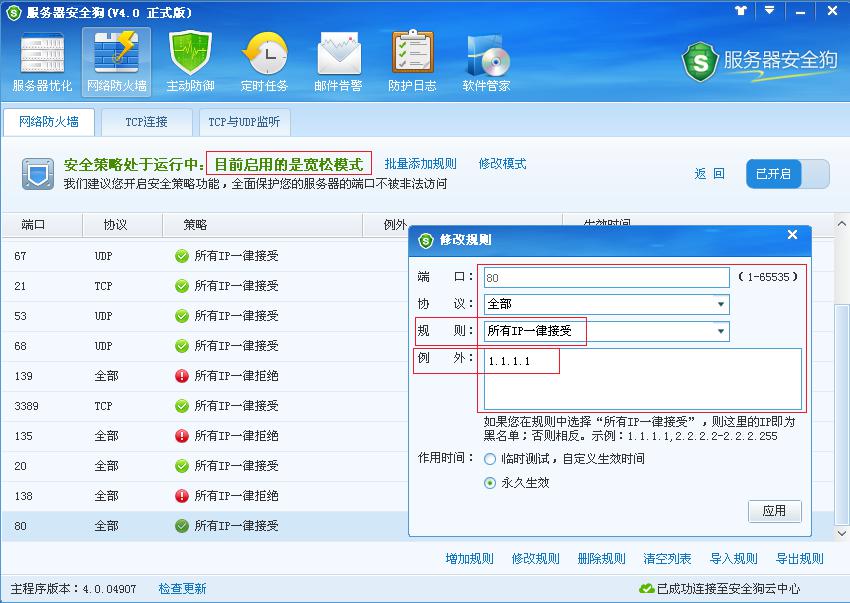Screen dimensions: 850x603
Task: Apply changes with the 应用 button
Action: point(775,511)
